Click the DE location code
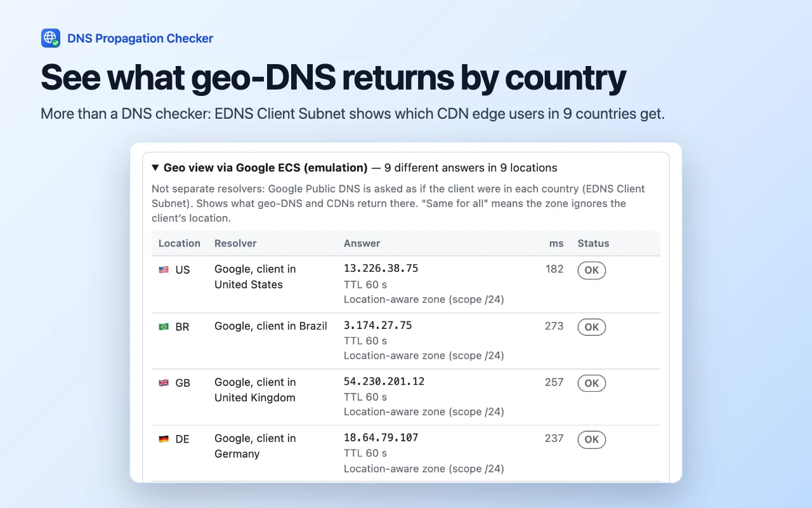 click(x=182, y=439)
